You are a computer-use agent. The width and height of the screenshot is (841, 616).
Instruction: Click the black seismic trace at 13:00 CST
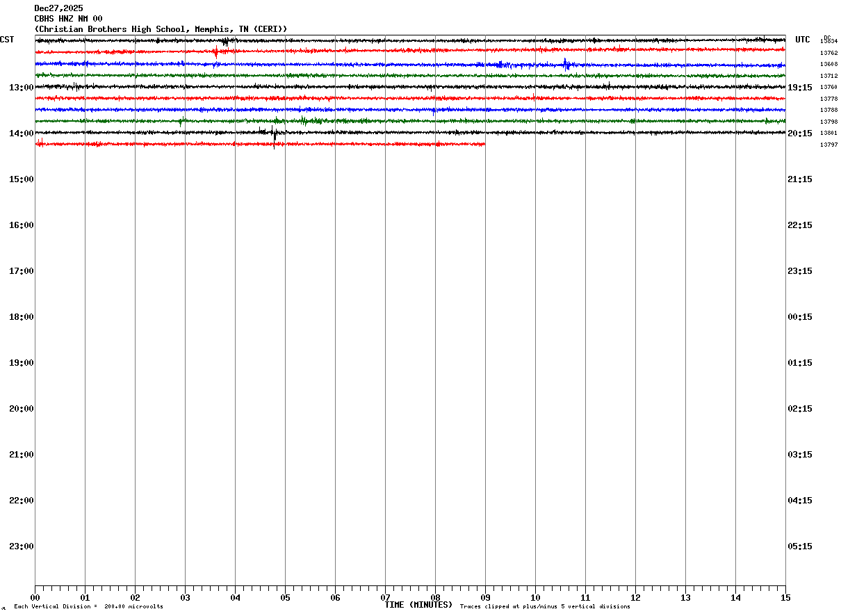pyautogui.click(x=410, y=87)
